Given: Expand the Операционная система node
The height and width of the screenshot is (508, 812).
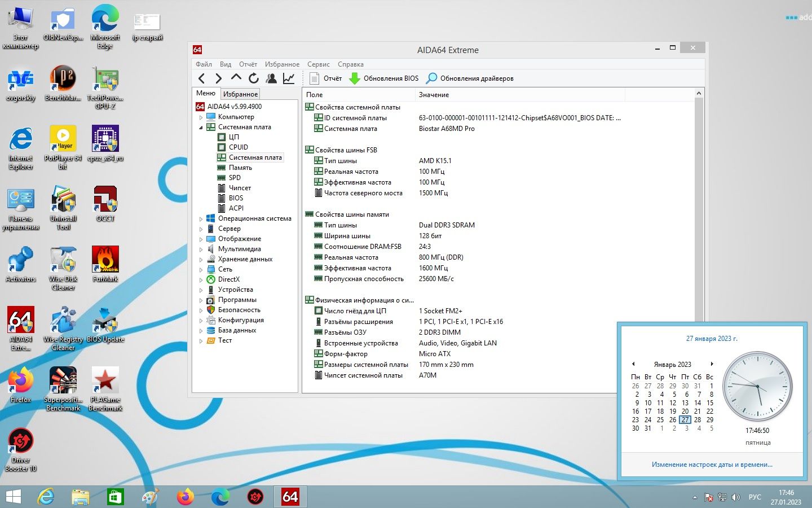Looking at the screenshot, I should (201, 219).
